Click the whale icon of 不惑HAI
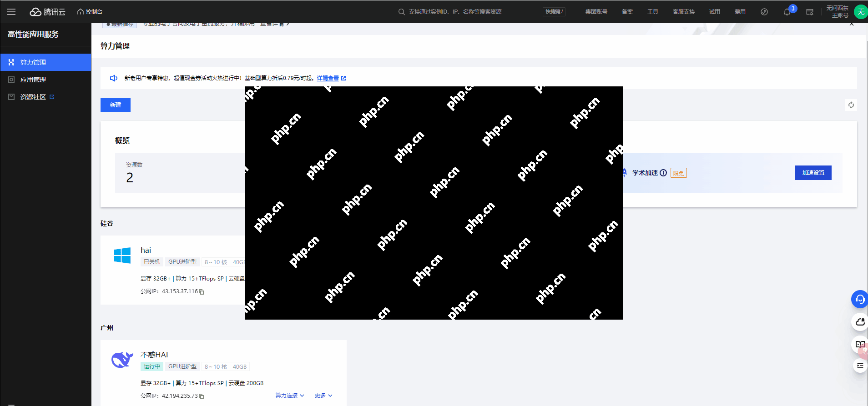868x406 pixels. [122, 360]
